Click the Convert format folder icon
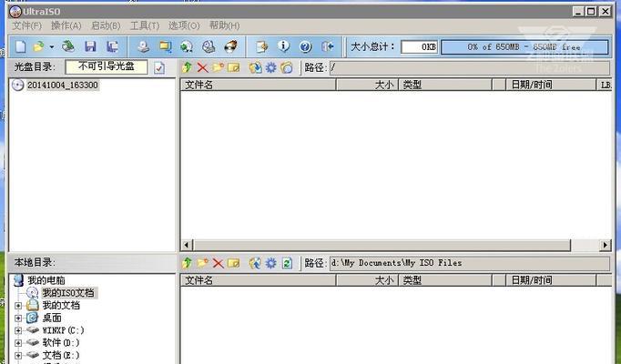Screen dimensions: 621x364 point(165,46)
